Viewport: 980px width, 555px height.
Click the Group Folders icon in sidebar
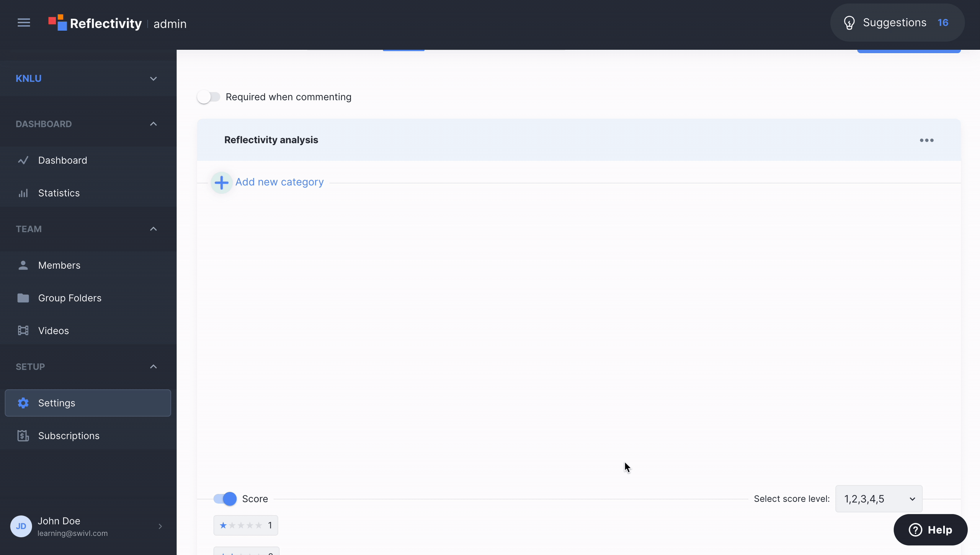click(24, 297)
